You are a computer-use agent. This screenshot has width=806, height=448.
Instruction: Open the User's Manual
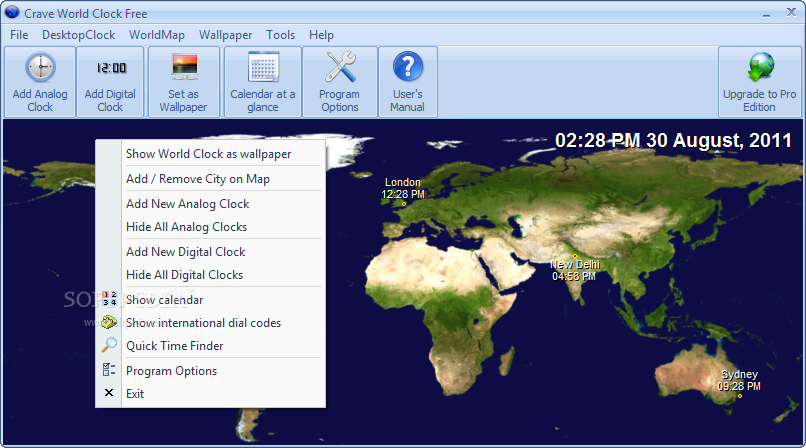(x=408, y=82)
